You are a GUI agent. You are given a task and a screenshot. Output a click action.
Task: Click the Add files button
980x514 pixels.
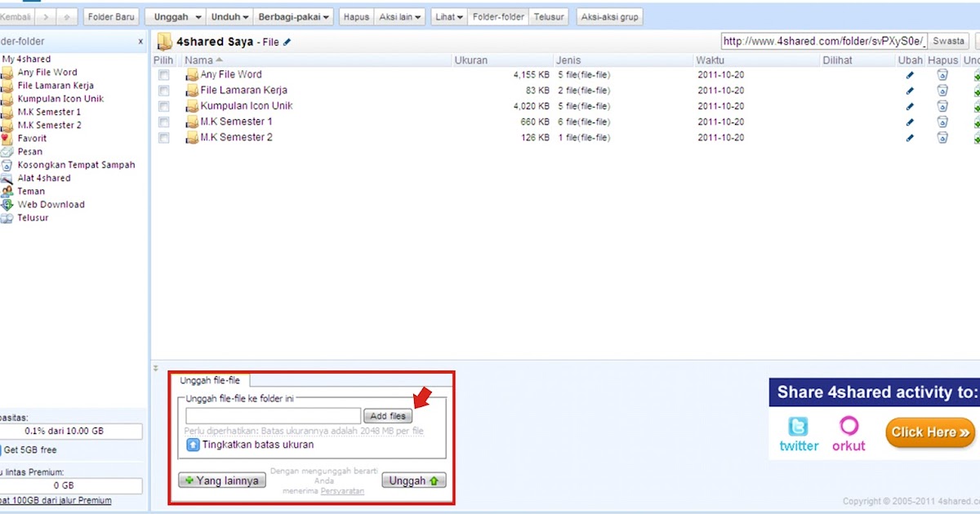pyautogui.click(x=388, y=416)
